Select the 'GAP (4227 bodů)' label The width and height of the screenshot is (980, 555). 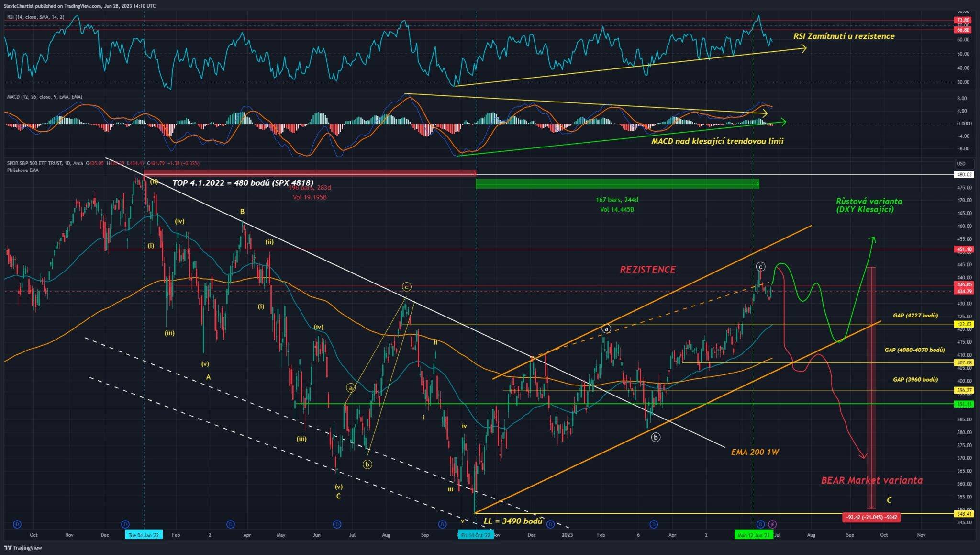point(915,316)
